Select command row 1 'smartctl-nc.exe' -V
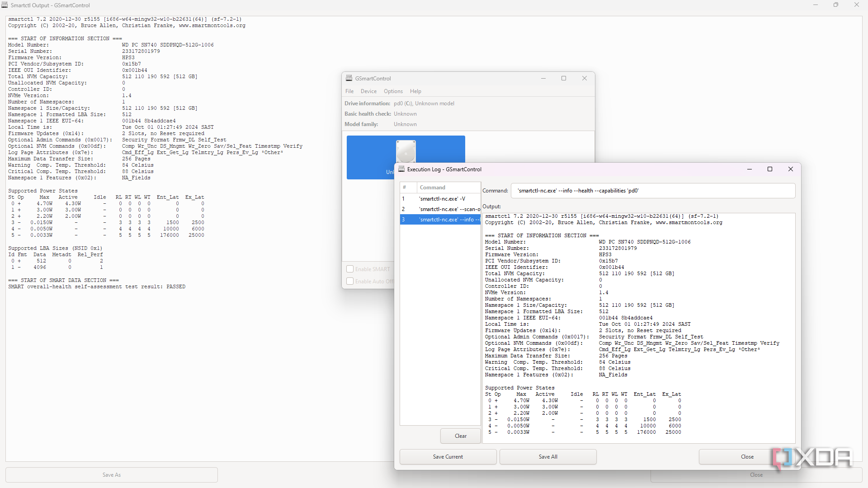This screenshot has width=868, height=488. (x=440, y=199)
